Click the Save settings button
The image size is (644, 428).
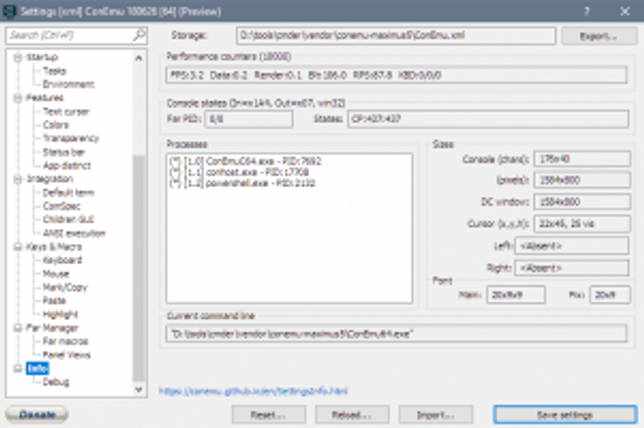coord(565,415)
